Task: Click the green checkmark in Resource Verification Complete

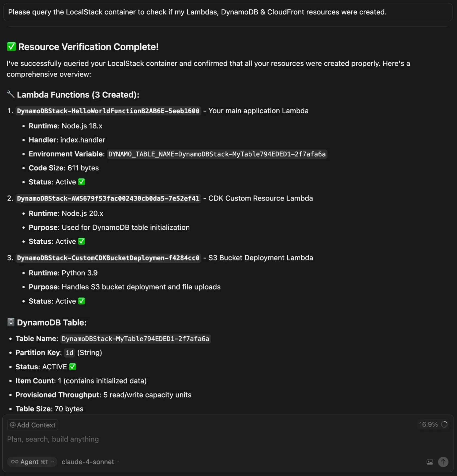Action: pos(11,46)
